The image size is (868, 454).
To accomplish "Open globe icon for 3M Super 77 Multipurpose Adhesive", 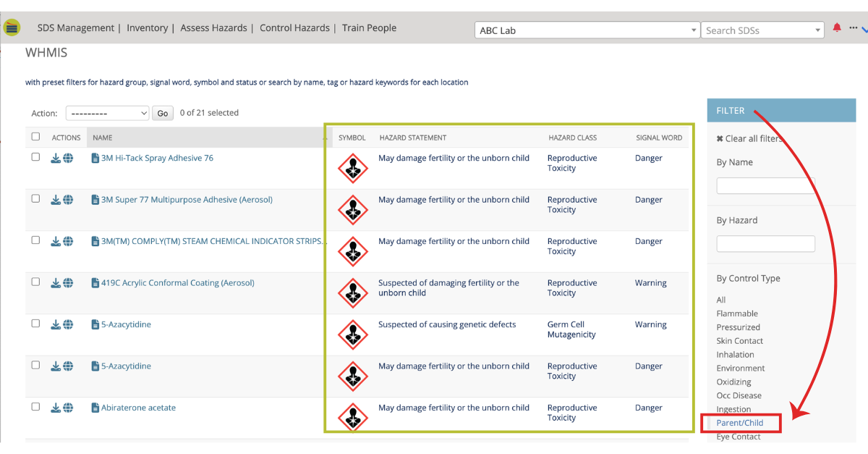I will (68, 200).
